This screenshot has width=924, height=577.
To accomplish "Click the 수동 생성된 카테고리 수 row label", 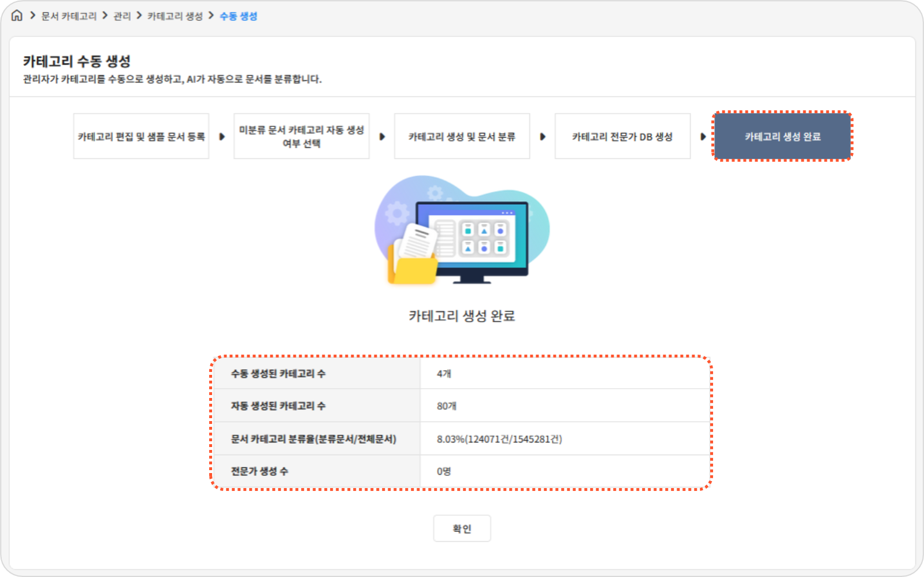I will 278,374.
